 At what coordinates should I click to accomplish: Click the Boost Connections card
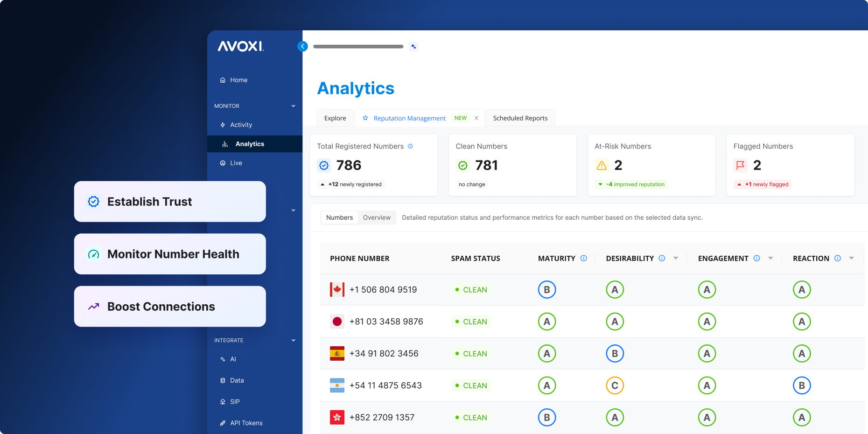click(170, 307)
